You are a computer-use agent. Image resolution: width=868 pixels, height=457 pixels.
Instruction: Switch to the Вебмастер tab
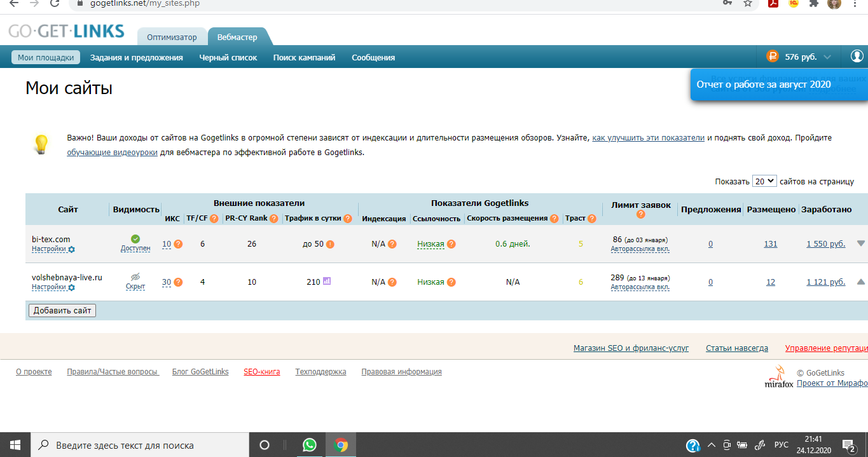[237, 37]
